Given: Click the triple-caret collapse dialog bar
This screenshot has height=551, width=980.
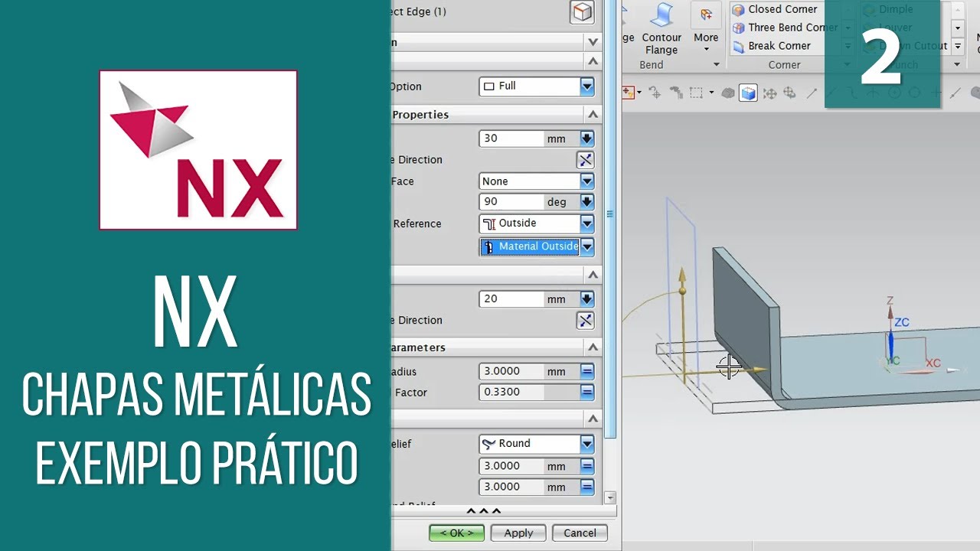Looking at the screenshot, I should coord(484,511).
